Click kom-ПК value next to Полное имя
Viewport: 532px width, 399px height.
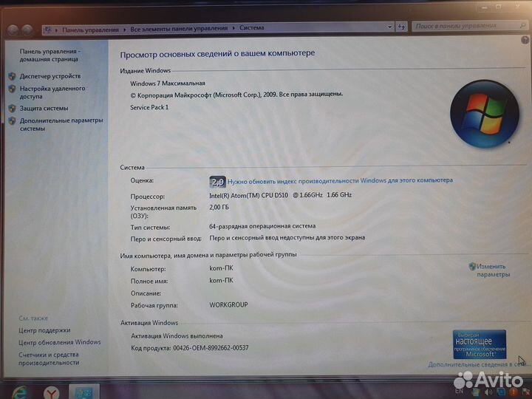221,280
